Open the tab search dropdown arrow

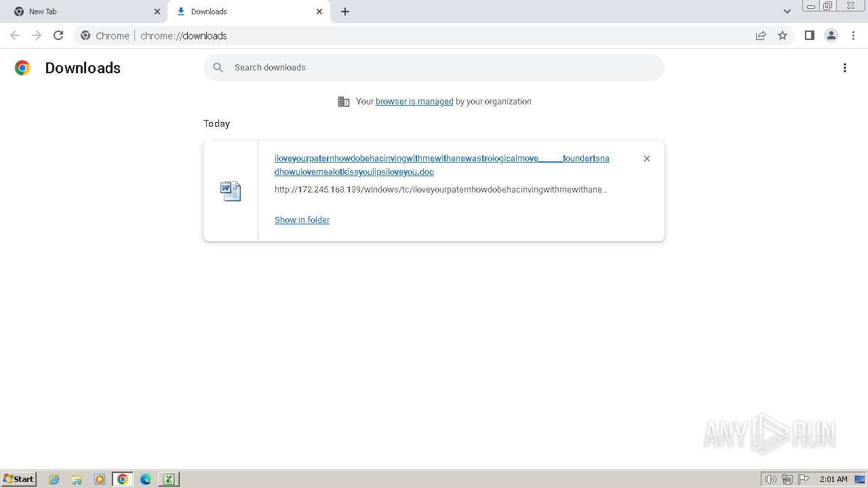(x=787, y=12)
